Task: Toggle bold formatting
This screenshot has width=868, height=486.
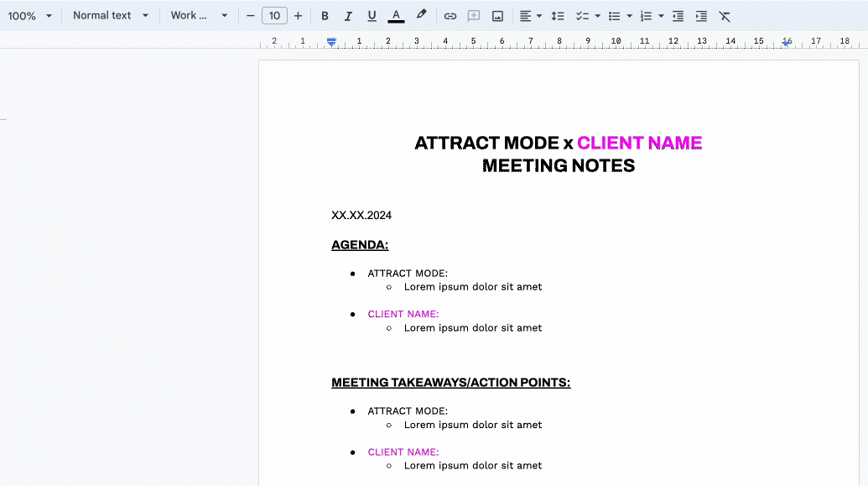Action: coord(325,16)
